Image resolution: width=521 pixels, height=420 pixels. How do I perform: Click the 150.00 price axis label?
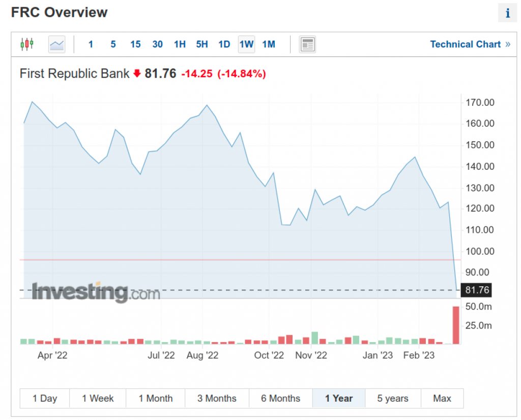[480, 145]
